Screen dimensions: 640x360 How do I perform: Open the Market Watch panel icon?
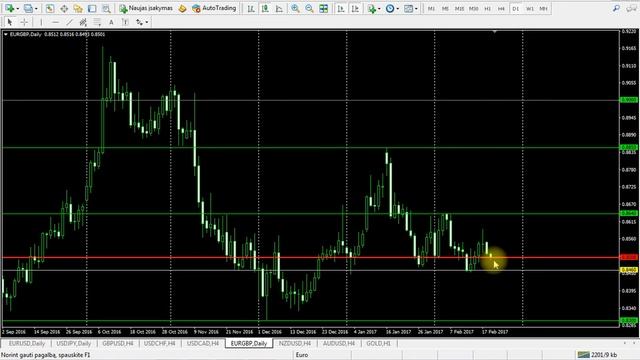point(50,8)
